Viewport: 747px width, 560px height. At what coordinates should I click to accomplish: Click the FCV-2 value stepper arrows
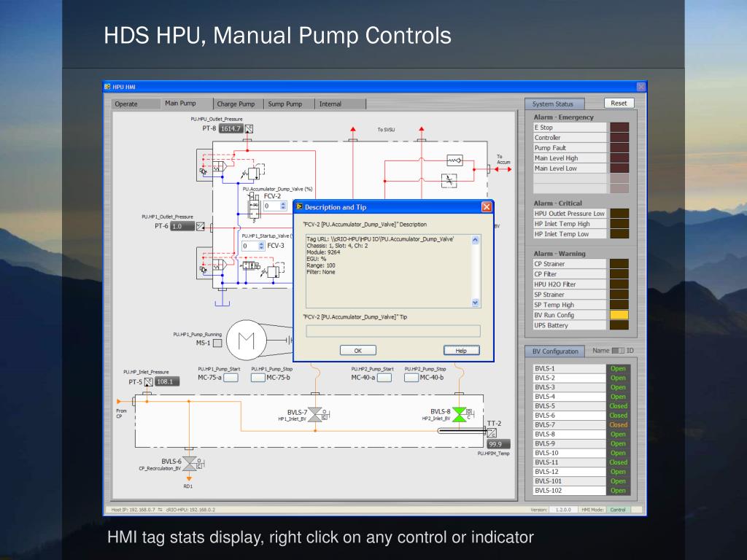point(283,206)
